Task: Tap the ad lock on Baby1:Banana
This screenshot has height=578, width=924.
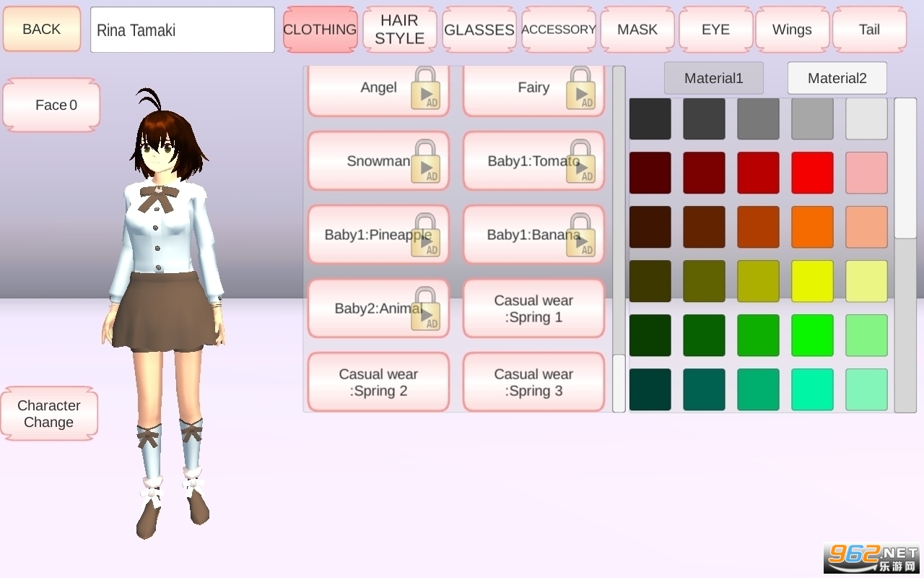Action: (x=581, y=235)
